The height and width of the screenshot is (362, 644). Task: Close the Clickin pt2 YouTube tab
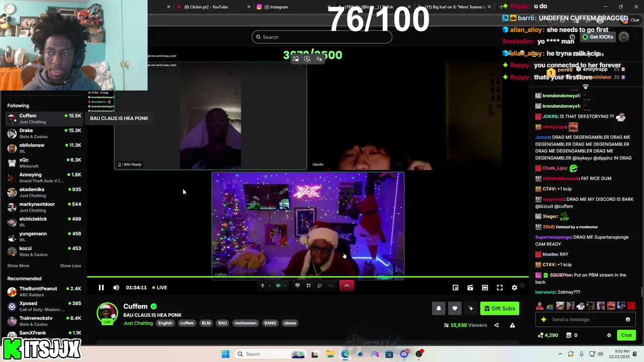[249, 7]
